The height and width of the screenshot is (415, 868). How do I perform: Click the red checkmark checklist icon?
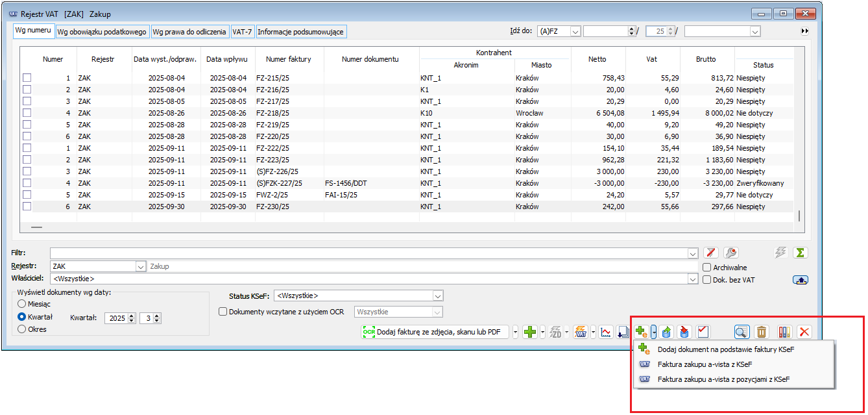click(x=703, y=332)
